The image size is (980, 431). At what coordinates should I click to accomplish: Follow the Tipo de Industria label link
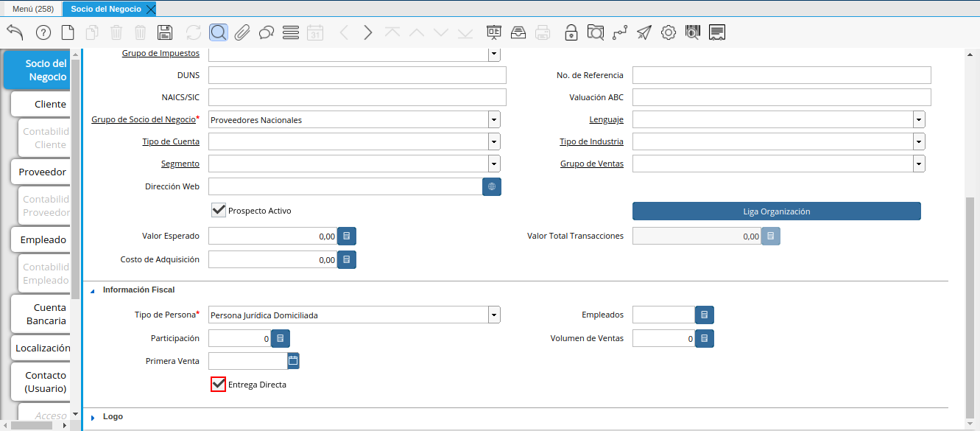(x=591, y=141)
